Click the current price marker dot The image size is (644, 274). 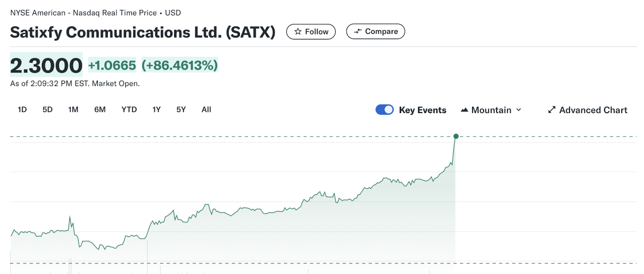456,136
